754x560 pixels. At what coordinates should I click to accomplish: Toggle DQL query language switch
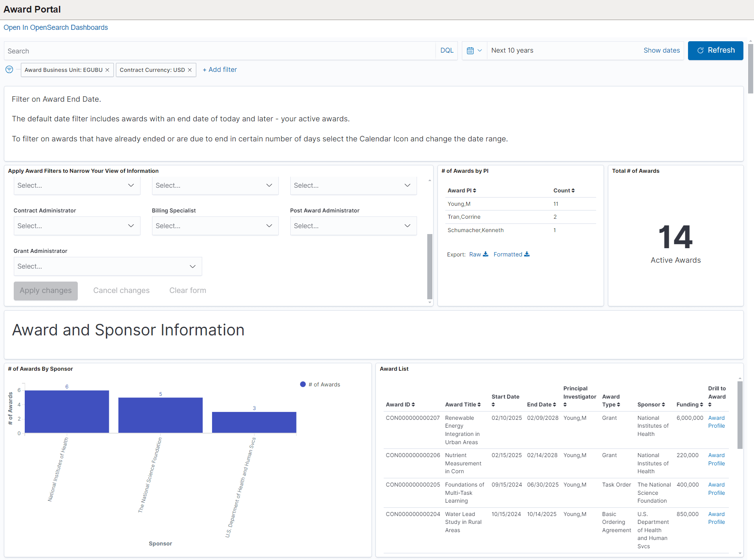click(x=447, y=51)
